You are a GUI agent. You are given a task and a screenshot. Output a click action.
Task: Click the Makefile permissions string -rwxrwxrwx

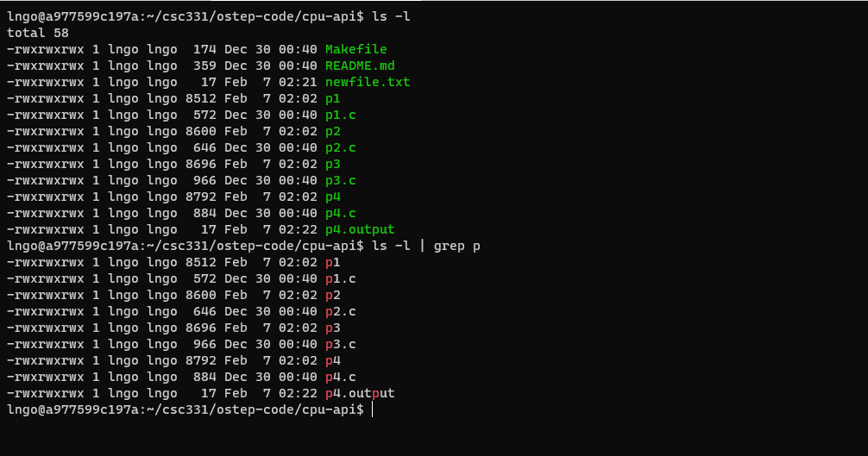pos(46,49)
